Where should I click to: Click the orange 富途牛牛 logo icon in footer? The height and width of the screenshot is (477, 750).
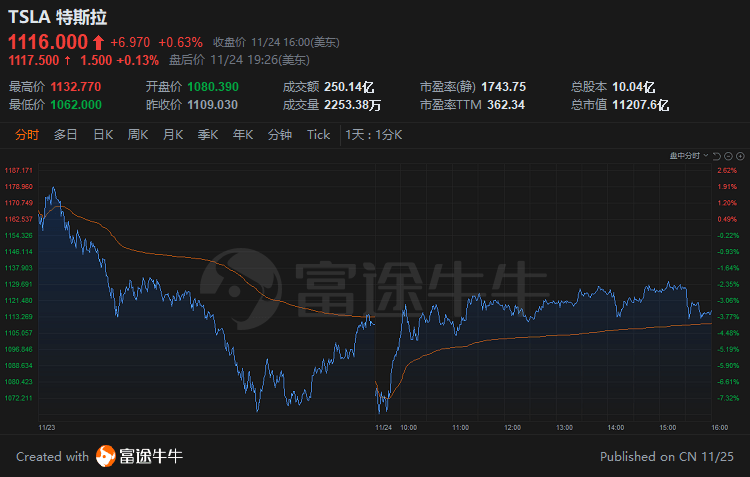(x=106, y=456)
